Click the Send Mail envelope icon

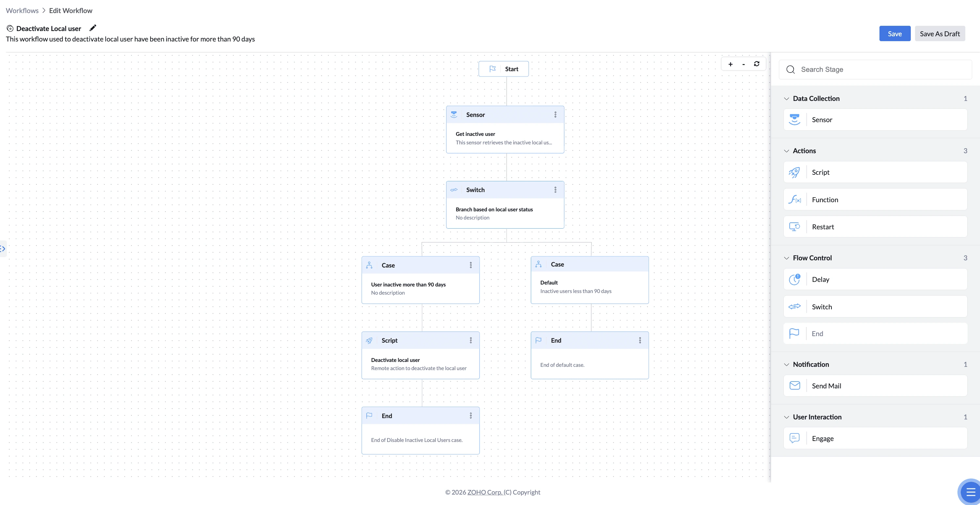795,385
